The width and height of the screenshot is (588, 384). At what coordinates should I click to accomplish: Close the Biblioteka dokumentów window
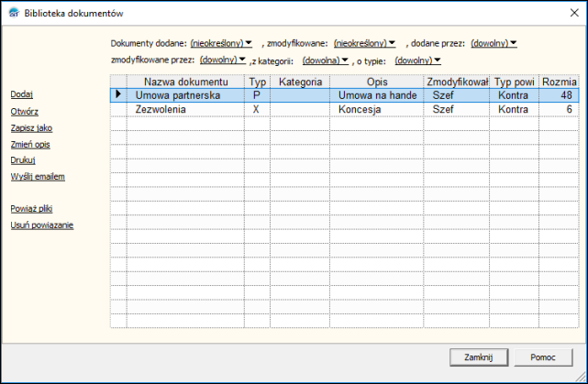(574, 13)
